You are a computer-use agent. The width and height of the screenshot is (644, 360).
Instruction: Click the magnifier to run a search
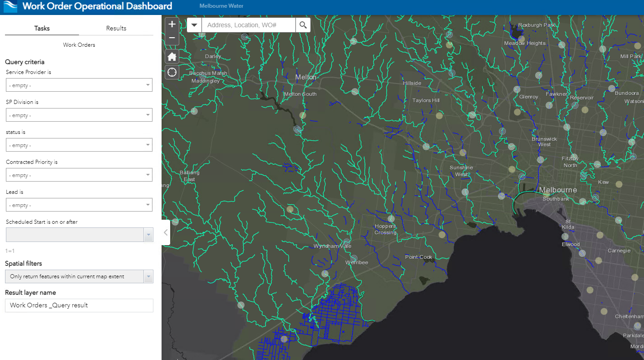pyautogui.click(x=303, y=25)
